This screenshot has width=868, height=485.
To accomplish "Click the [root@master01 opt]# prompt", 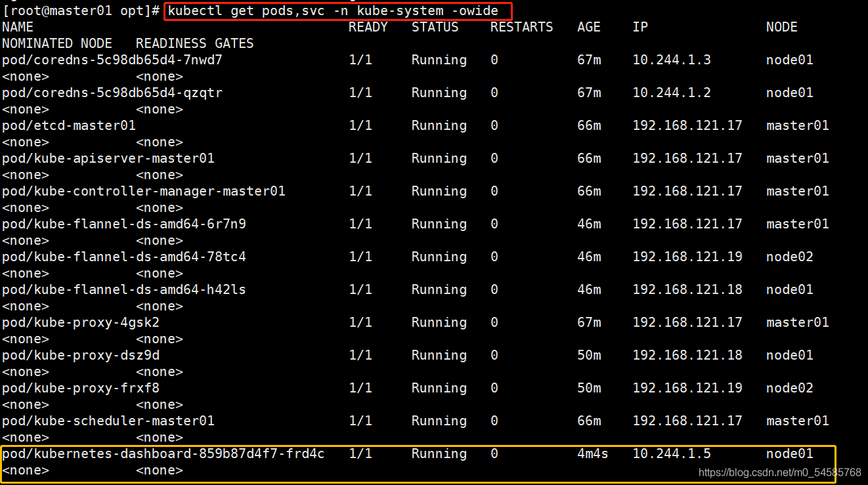I will pyautogui.click(x=81, y=11).
